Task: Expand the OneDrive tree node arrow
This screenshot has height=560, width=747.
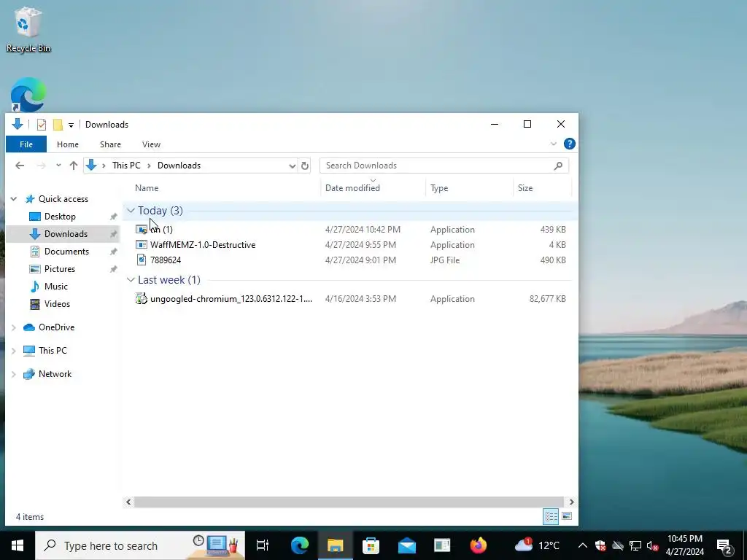Action: (14, 327)
